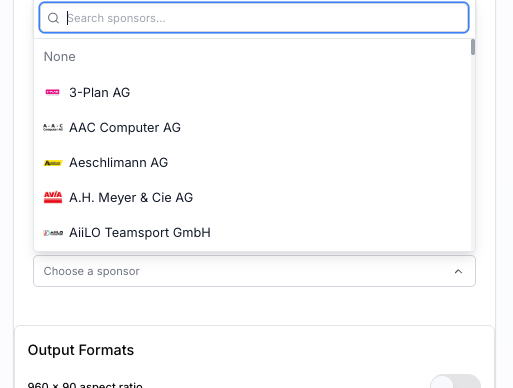Click the Choose a sponsor placeholder text

pos(91,271)
